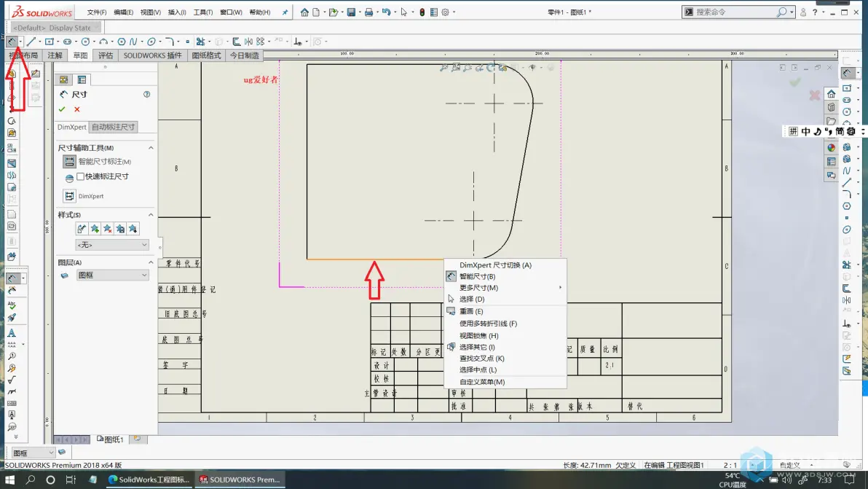Open the Options gear icon
The image size is (868, 489).
445,12
